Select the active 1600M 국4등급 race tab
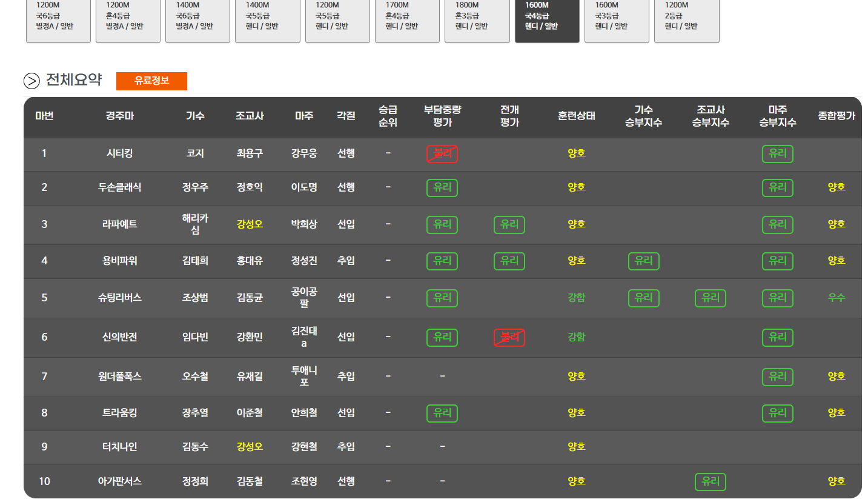868x499 pixels. point(546,18)
